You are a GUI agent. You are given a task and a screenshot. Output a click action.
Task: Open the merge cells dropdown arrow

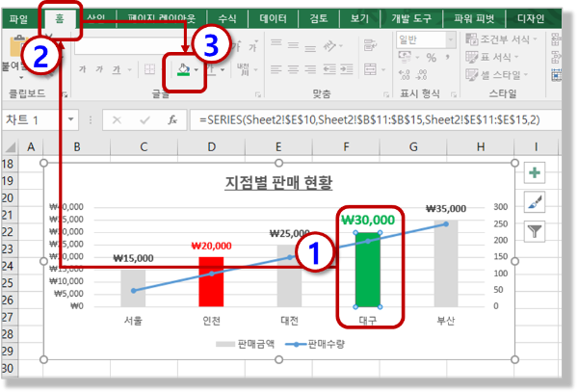(x=383, y=69)
